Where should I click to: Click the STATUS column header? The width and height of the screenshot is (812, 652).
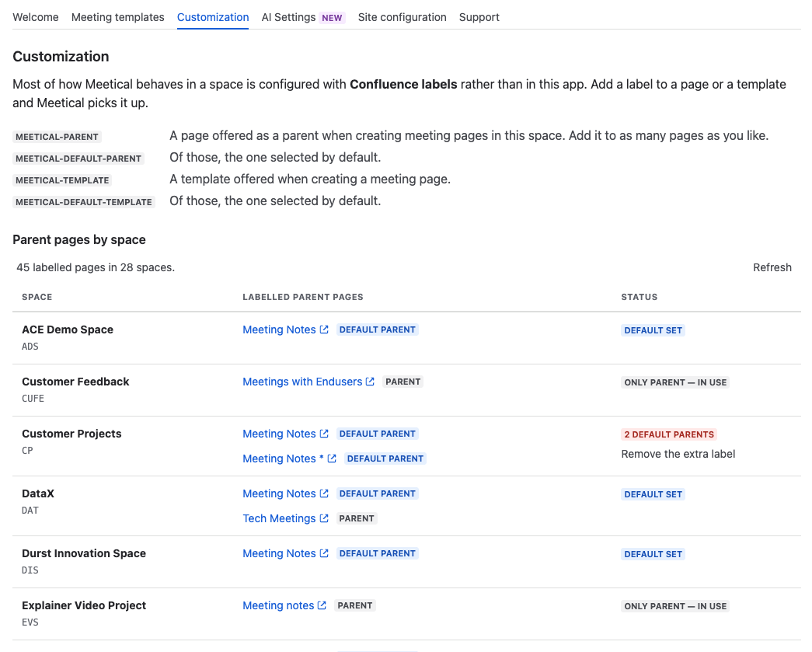pyautogui.click(x=639, y=297)
